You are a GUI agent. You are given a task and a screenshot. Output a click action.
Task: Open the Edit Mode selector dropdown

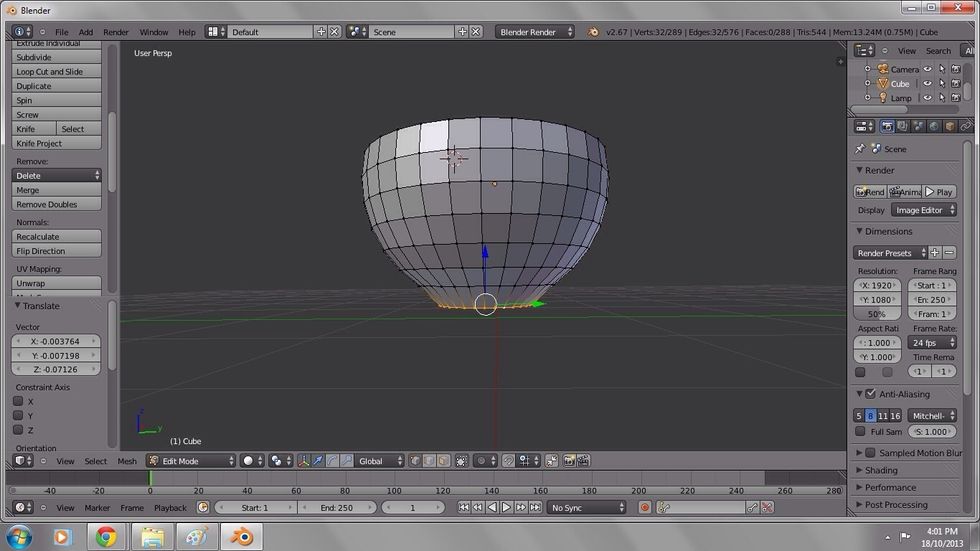191,461
